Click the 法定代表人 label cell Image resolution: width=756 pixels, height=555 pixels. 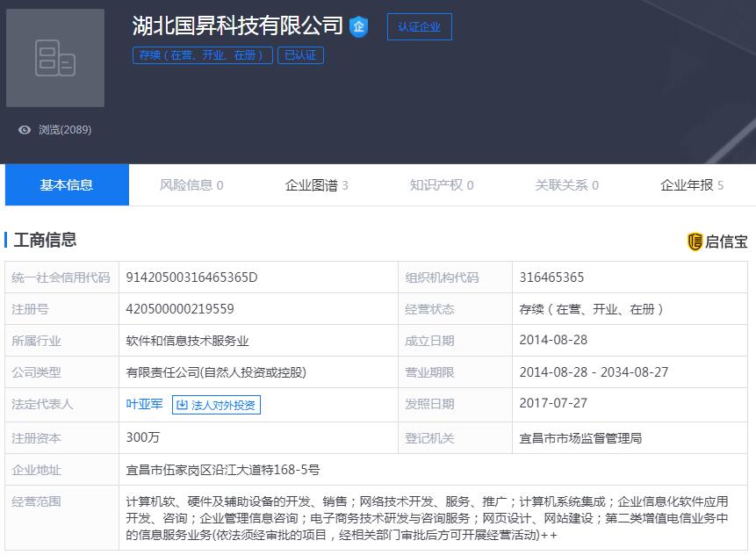(x=61, y=405)
